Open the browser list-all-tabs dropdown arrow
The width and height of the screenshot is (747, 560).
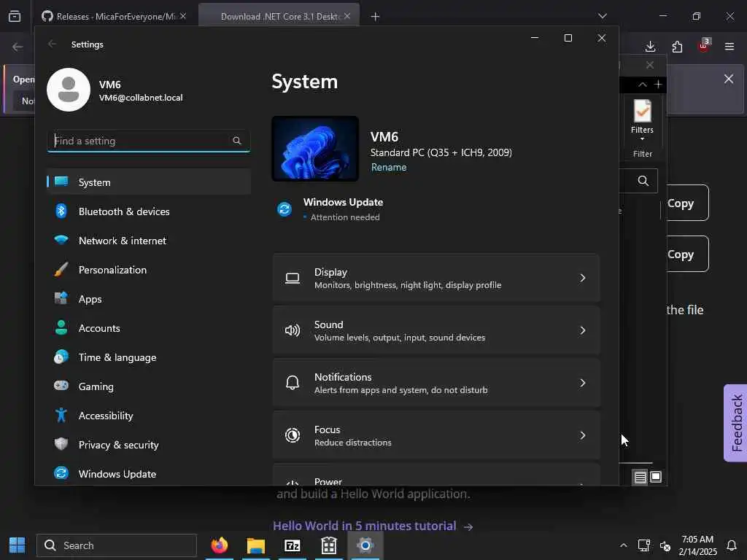click(x=602, y=16)
